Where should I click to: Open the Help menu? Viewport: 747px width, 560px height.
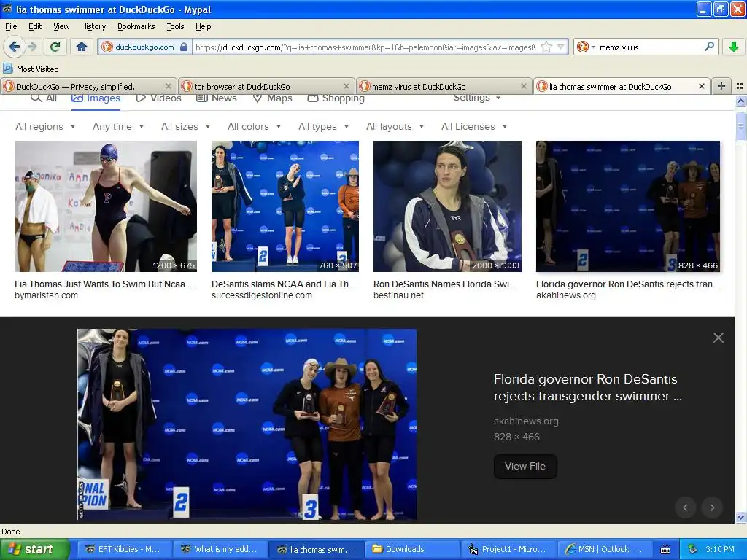pos(203,26)
